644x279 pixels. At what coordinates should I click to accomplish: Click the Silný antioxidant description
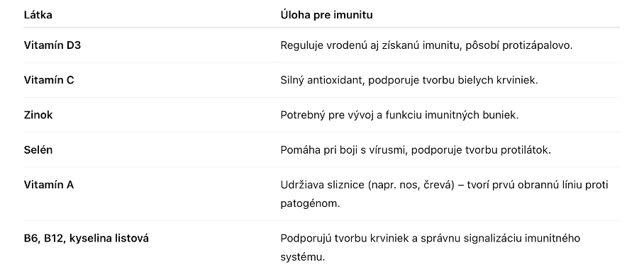pyautogui.click(x=409, y=80)
